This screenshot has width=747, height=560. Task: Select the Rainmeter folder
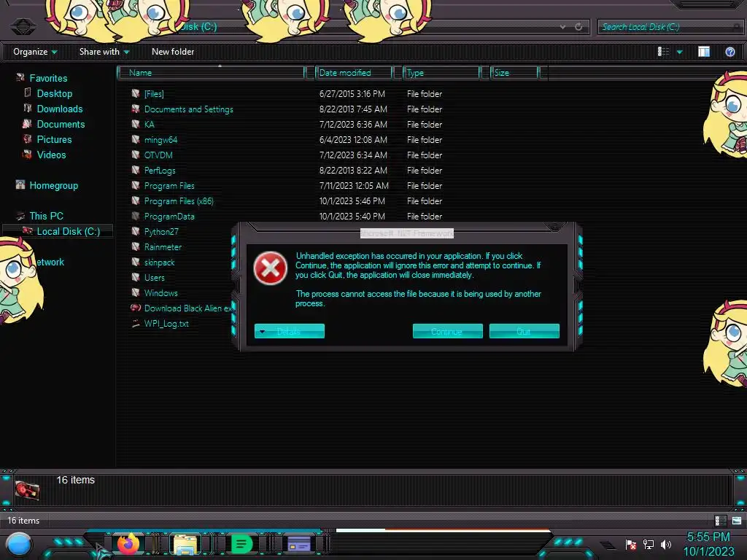(163, 246)
